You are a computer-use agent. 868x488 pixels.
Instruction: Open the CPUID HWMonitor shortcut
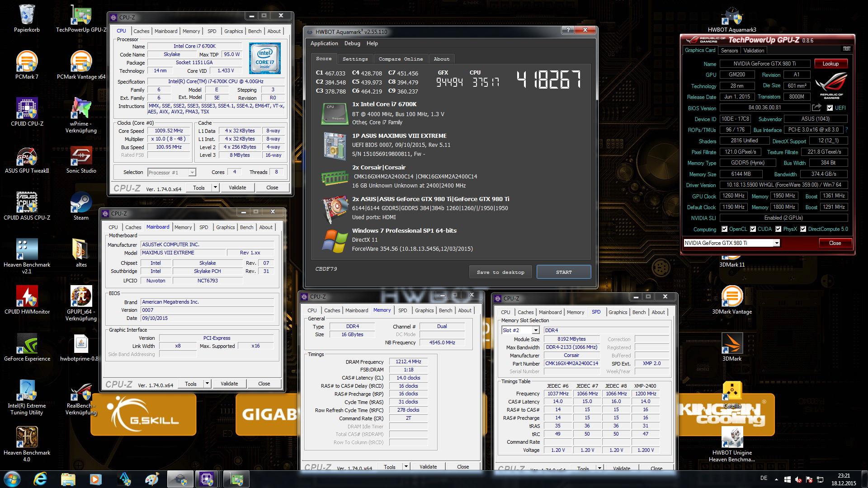27,300
